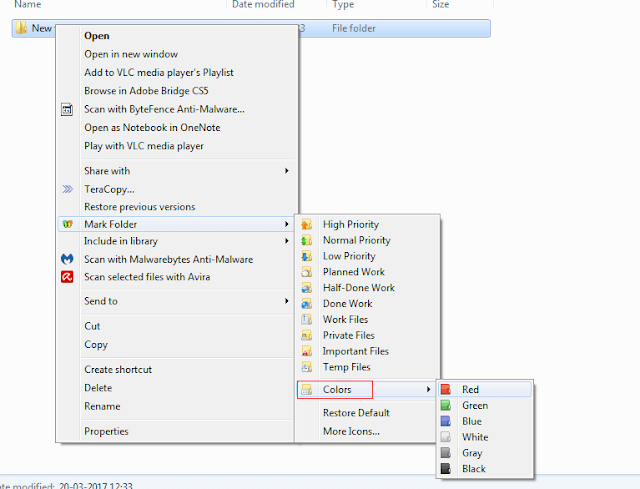This screenshot has width=640, height=489.
Task: Select the Important Files label
Action: tap(356, 351)
